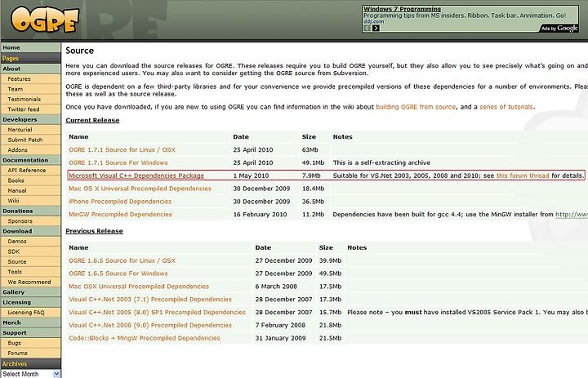Viewport: 588px width, 378px height.
Task: Select the 7.9Mb size cell
Action: [311, 176]
